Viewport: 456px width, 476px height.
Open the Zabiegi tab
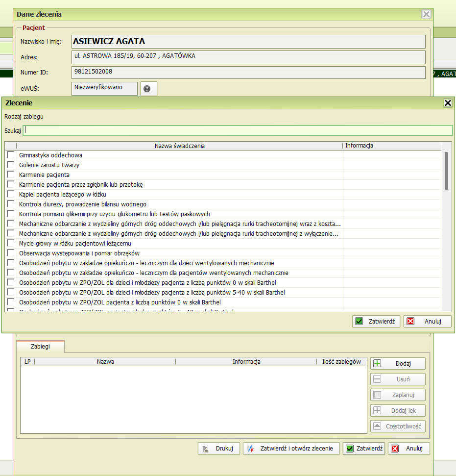pyautogui.click(x=41, y=346)
